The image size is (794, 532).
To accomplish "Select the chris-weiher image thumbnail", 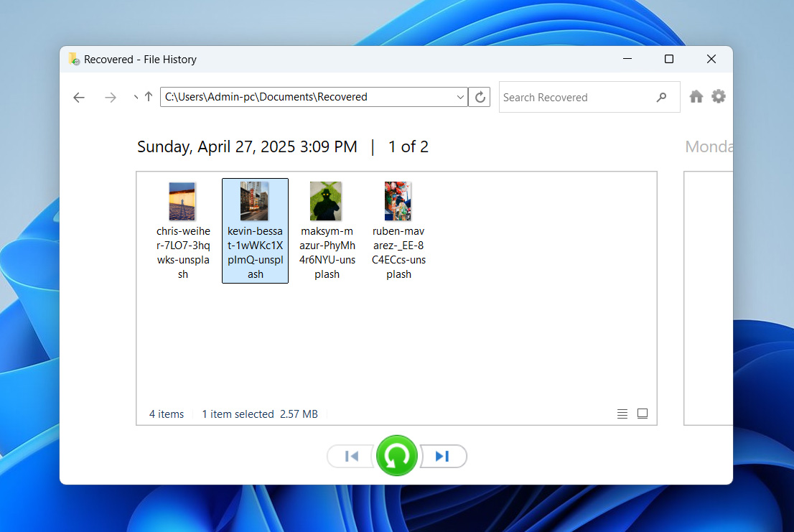I will [182, 201].
